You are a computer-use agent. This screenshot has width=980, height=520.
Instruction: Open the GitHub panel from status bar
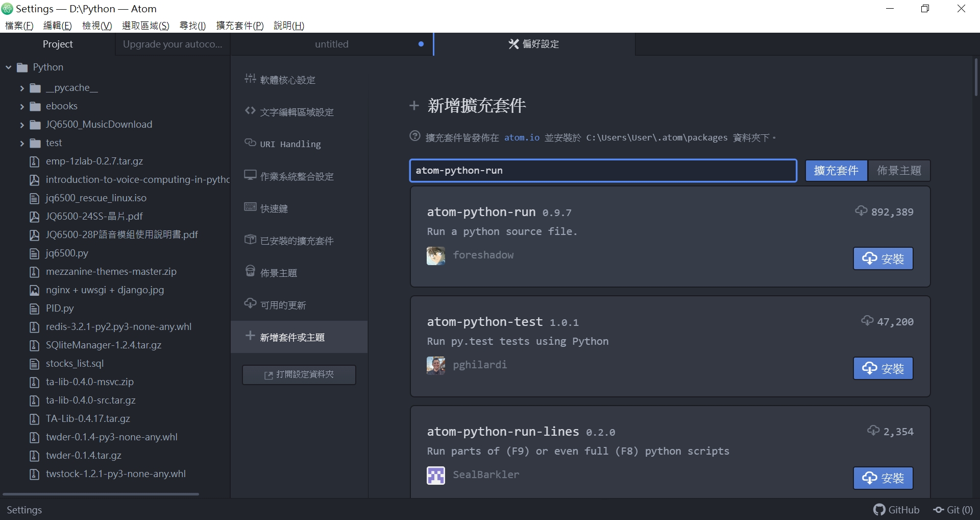tap(896, 509)
